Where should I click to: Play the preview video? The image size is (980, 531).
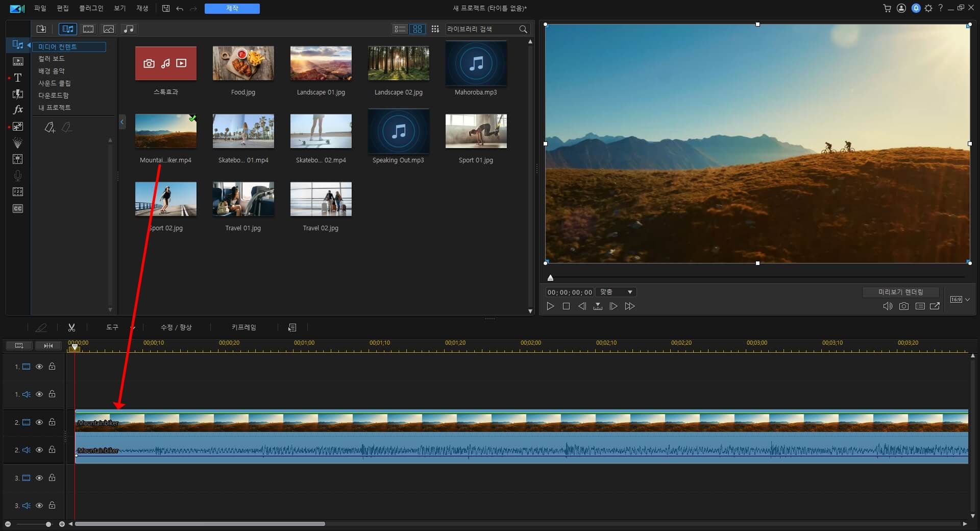click(550, 306)
